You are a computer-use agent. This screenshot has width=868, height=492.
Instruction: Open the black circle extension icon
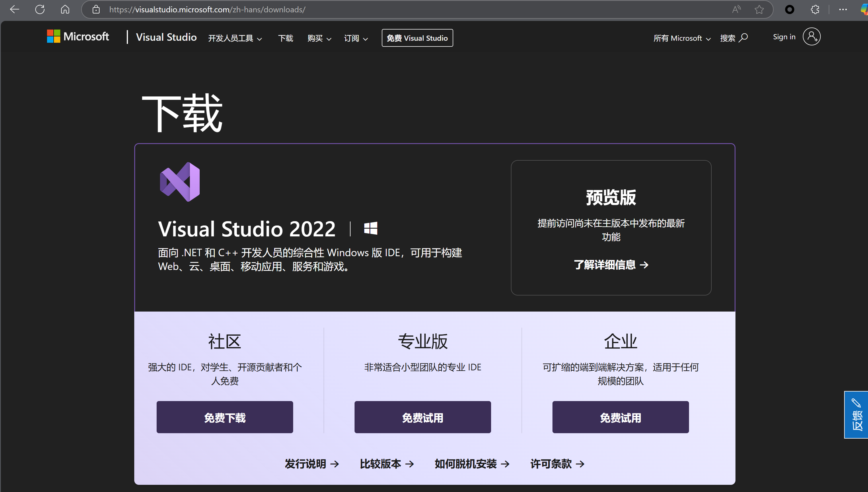pyautogui.click(x=789, y=9)
